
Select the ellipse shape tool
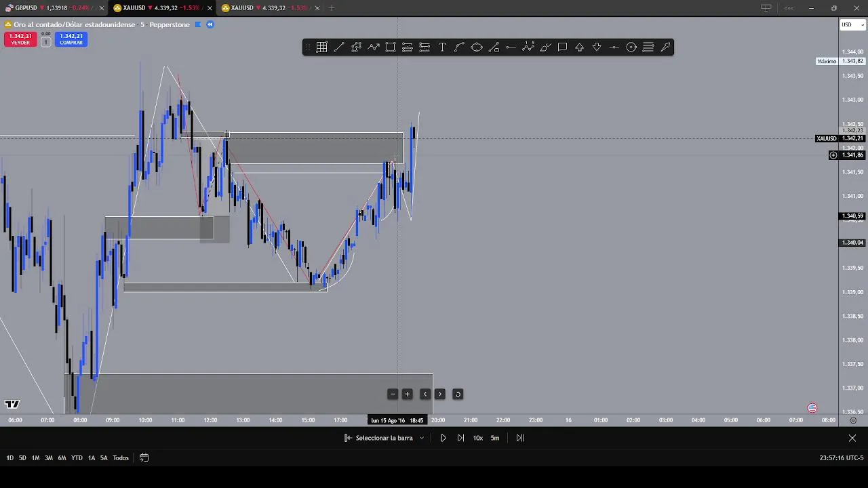coord(477,47)
